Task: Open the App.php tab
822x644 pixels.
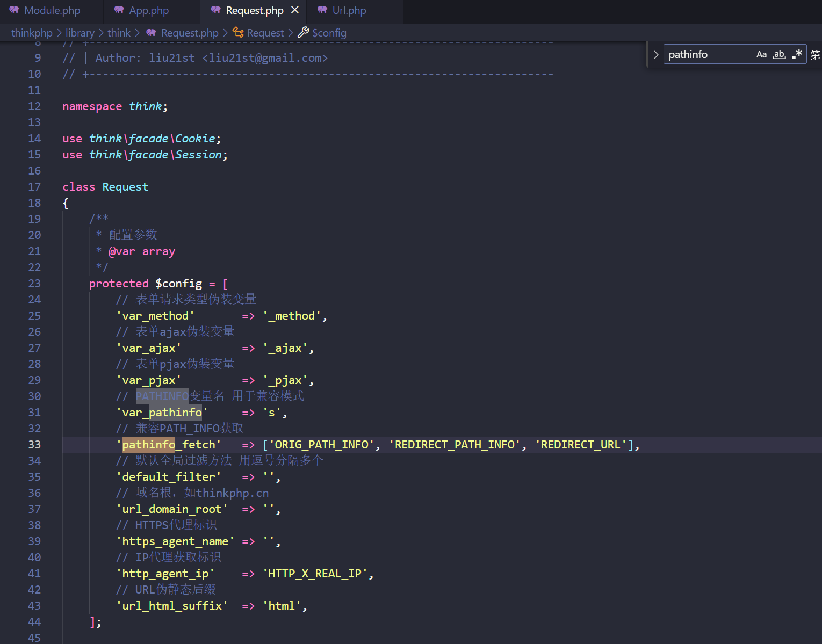Action: click(149, 10)
